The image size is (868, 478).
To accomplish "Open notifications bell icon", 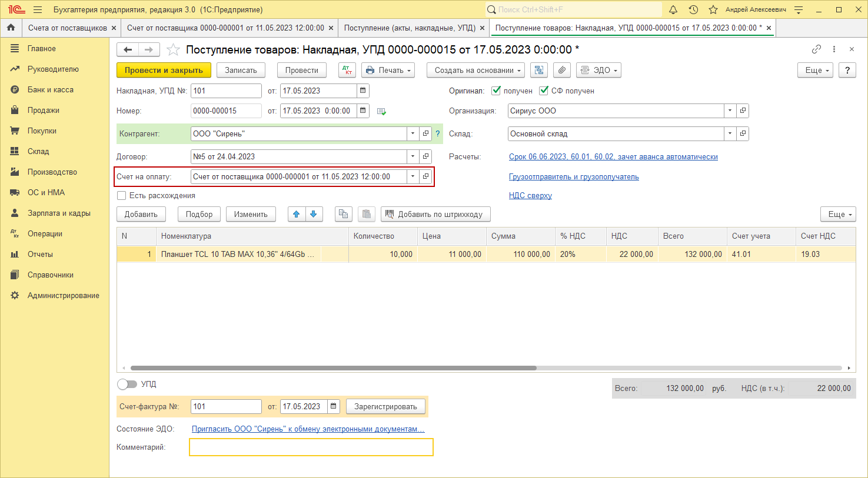I will [673, 9].
